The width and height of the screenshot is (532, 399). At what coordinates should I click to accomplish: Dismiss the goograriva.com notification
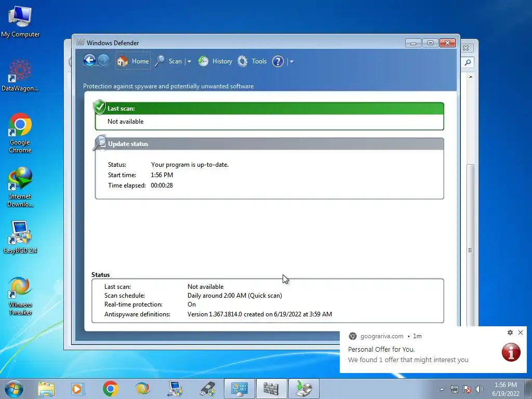(x=521, y=332)
